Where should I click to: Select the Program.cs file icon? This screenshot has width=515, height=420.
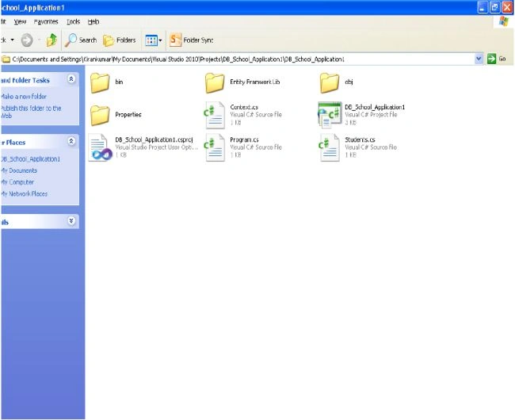pos(215,147)
